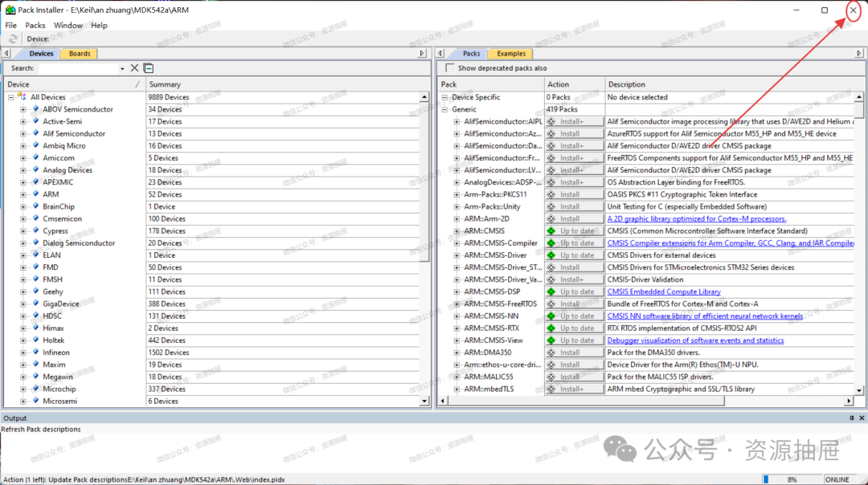Open the Search field dropdown arrow

coord(122,68)
